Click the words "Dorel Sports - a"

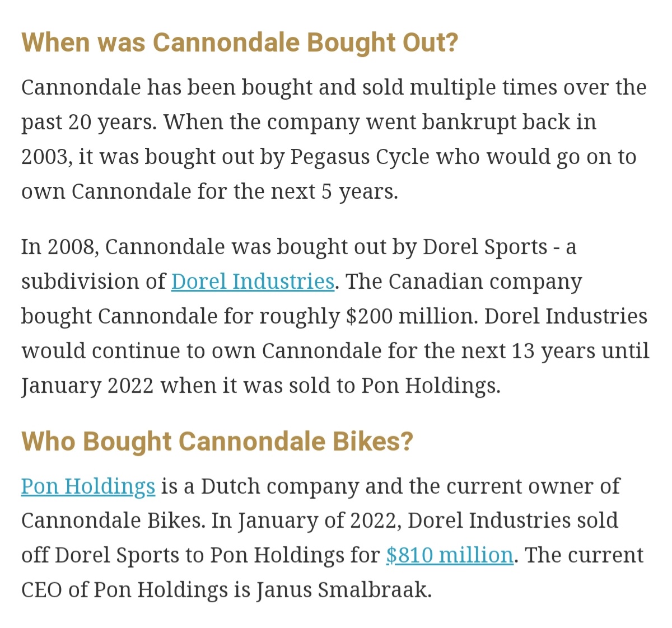500,247
